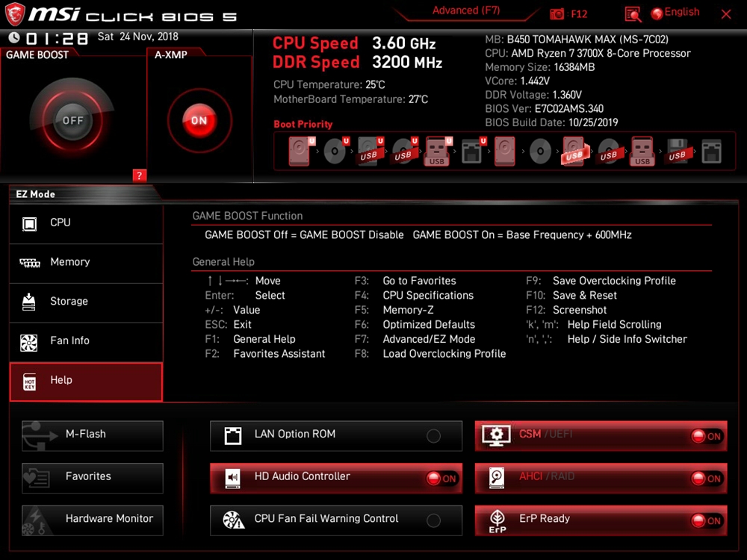
Task: Turn off the ErP Ready ON switch
Action: [707, 520]
